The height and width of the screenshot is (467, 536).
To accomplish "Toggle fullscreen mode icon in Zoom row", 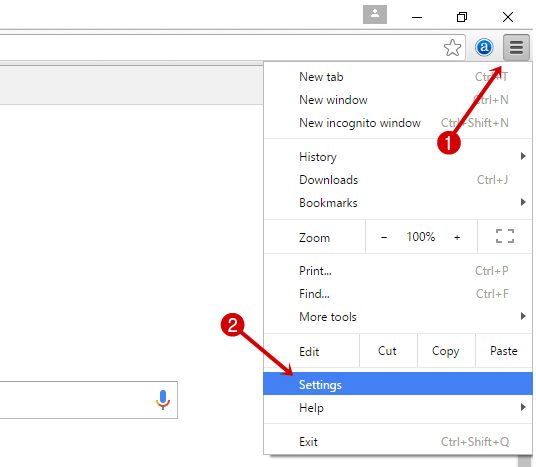I will pyautogui.click(x=505, y=236).
